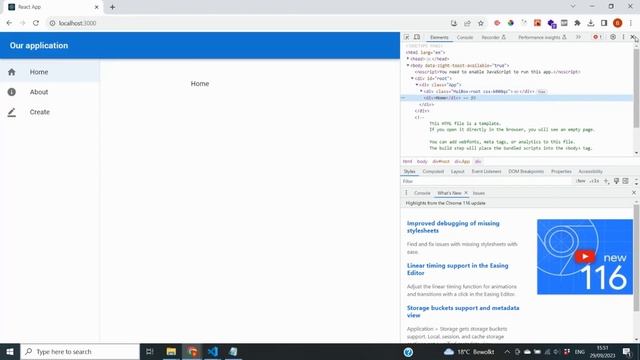Viewport: 640px width, 360px height.
Task: Click the red error count badge in DevTools
Action: [598, 37]
